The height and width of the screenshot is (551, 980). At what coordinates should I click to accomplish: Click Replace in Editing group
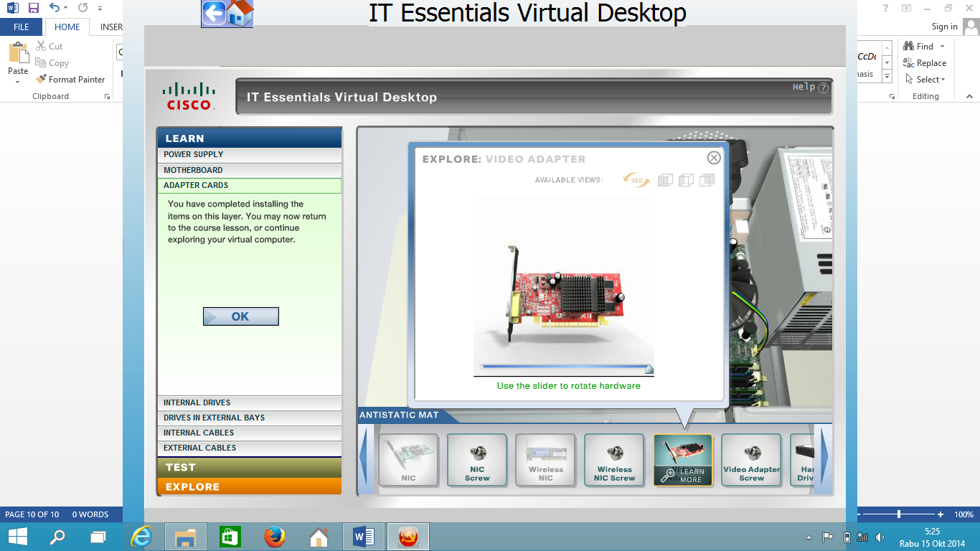pos(925,63)
